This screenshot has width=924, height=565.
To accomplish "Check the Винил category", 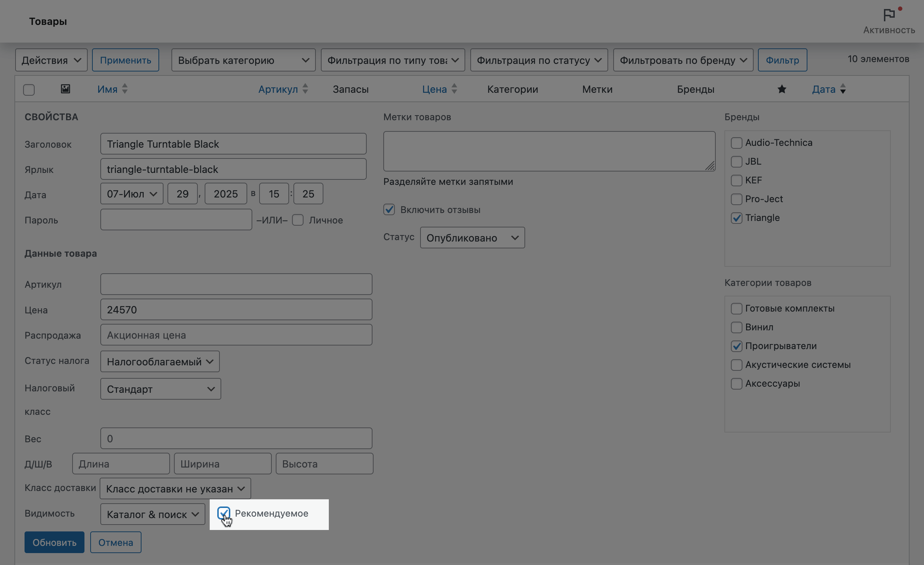I will (736, 327).
